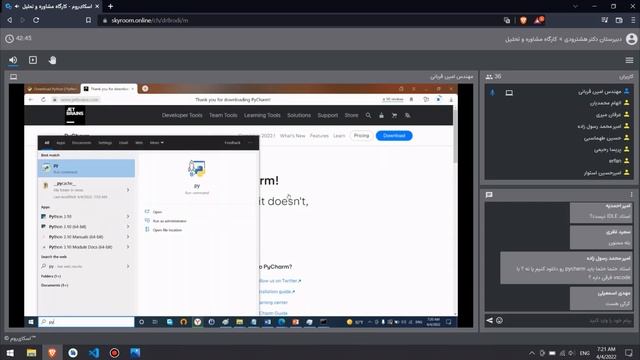Open Solutions menu on shared JetBrains page
The image size is (640, 360).
click(x=299, y=116)
